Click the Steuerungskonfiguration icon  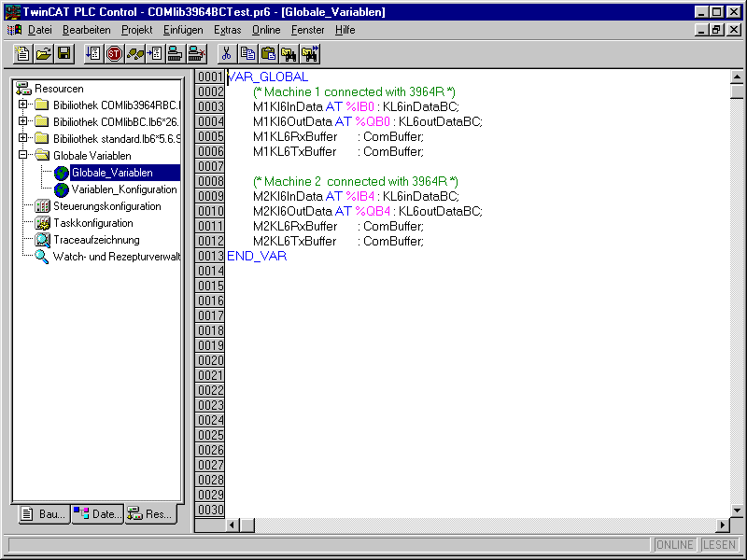(42, 206)
